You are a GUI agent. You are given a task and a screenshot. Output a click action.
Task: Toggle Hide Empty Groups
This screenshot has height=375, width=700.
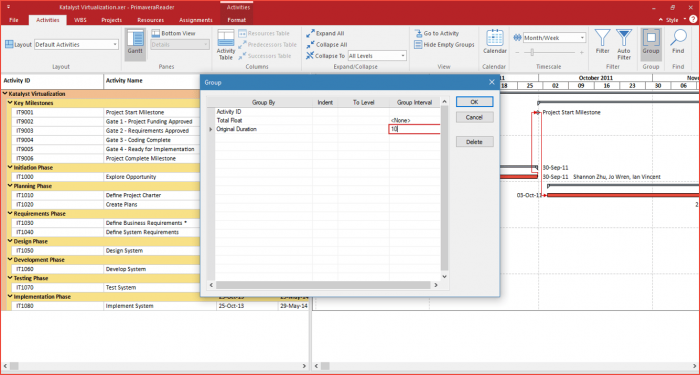click(x=444, y=45)
